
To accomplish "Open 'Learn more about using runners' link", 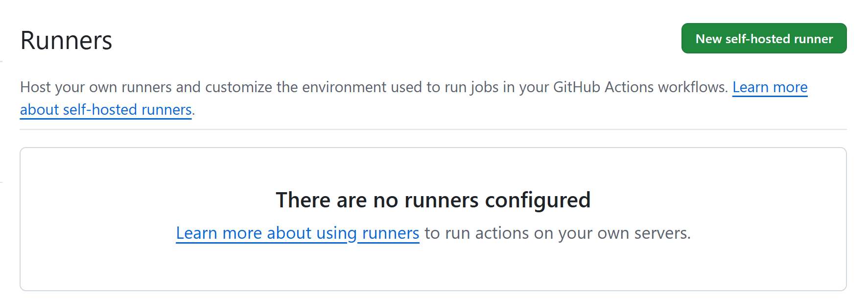I will coord(298,233).
